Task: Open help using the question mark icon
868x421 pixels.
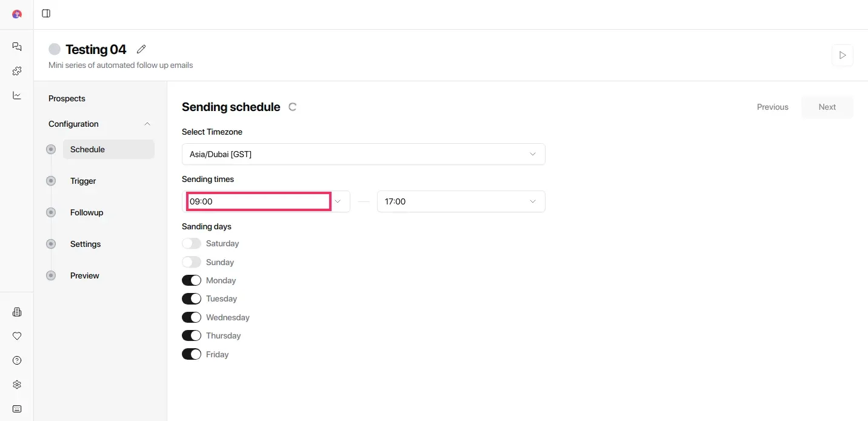Action: click(x=16, y=360)
